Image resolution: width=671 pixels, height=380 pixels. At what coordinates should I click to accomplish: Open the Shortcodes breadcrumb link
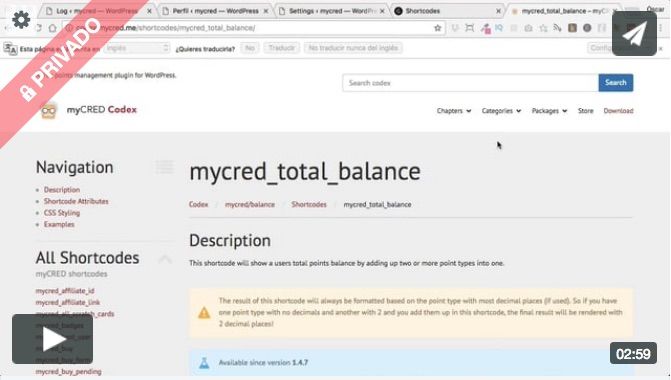coord(309,205)
